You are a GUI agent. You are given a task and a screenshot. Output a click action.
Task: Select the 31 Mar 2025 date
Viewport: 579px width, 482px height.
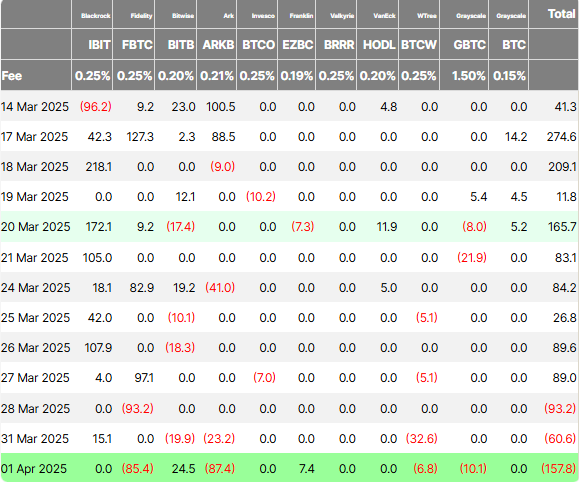click(35, 438)
